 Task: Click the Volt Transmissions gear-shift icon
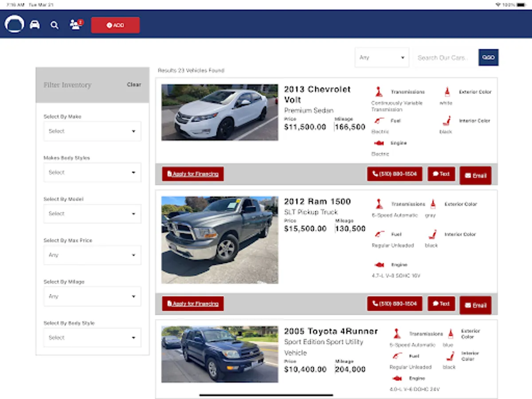click(379, 92)
